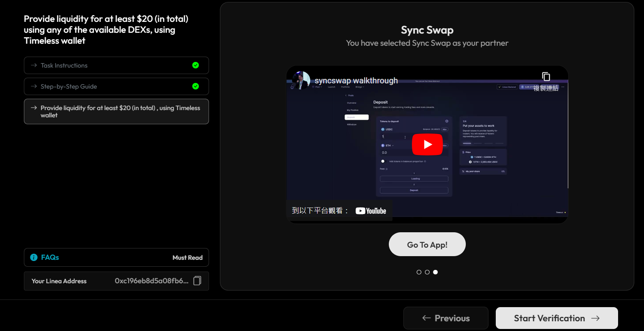Screen dimensions: 644x331
Task: Select the first carousel dot
Action: point(419,272)
